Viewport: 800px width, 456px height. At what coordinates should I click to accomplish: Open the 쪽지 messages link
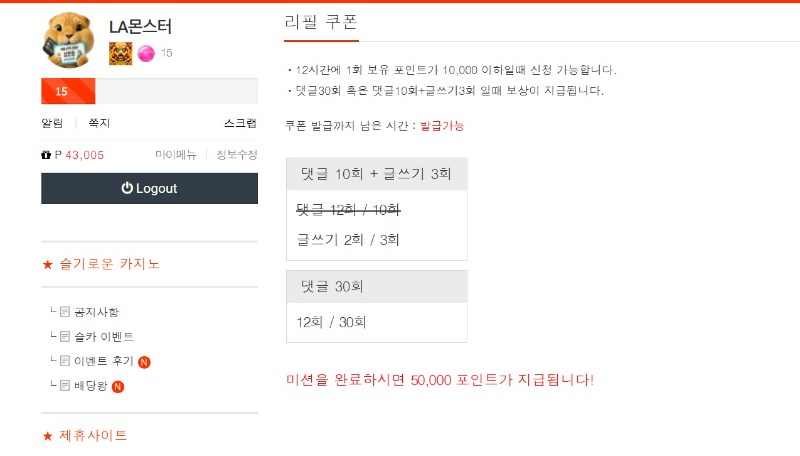(x=99, y=123)
